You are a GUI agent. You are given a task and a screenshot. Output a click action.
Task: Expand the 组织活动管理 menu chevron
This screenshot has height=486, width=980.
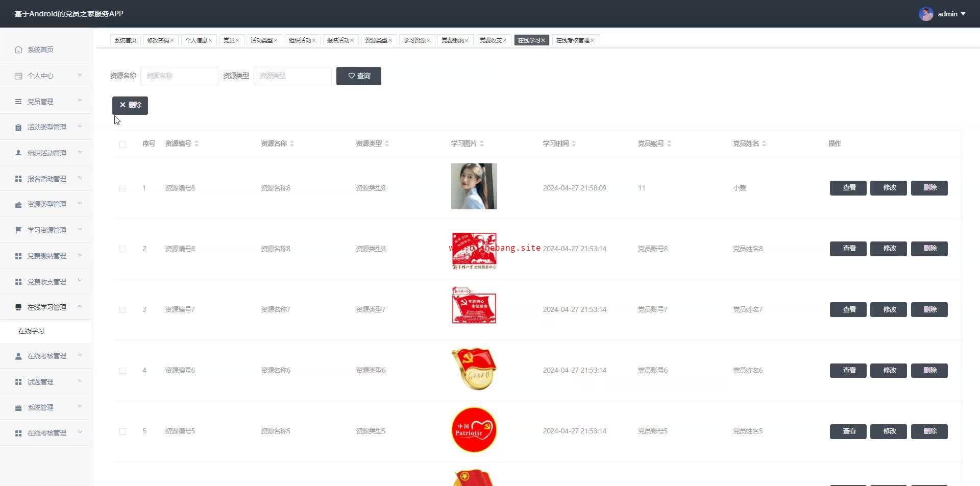[80, 152]
